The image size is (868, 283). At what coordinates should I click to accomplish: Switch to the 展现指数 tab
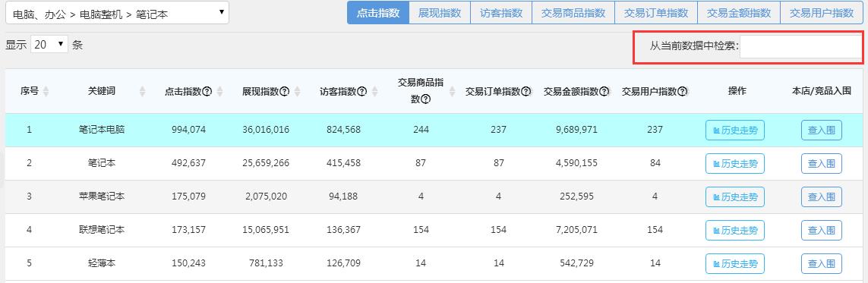pyautogui.click(x=440, y=13)
